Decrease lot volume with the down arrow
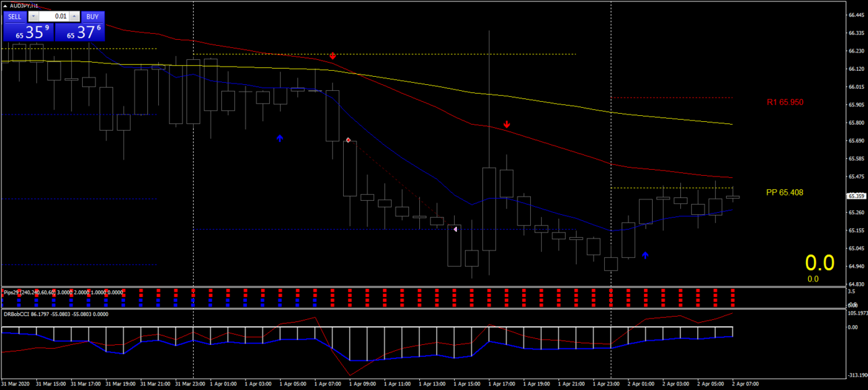This screenshot has height=390, width=868. point(33,17)
